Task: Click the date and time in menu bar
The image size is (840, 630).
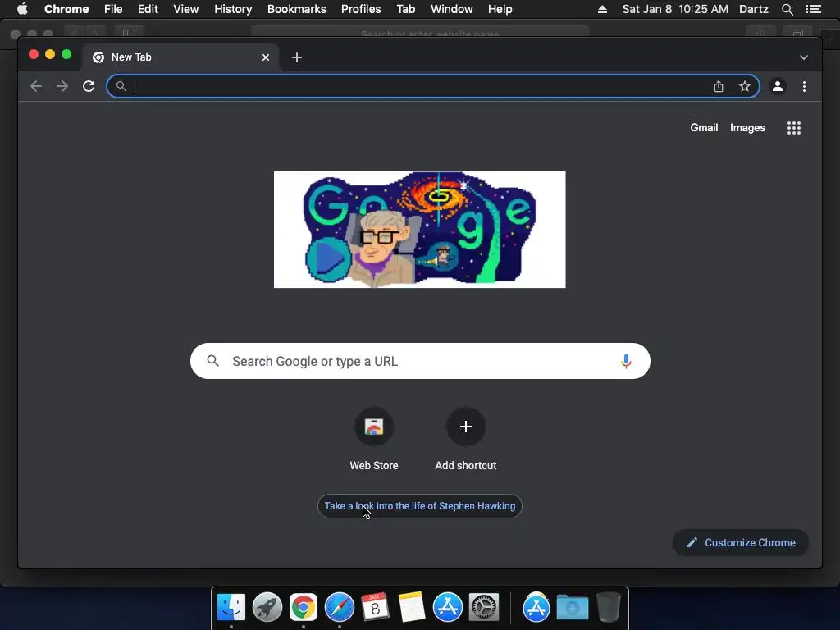Action: [x=675, y=9]
